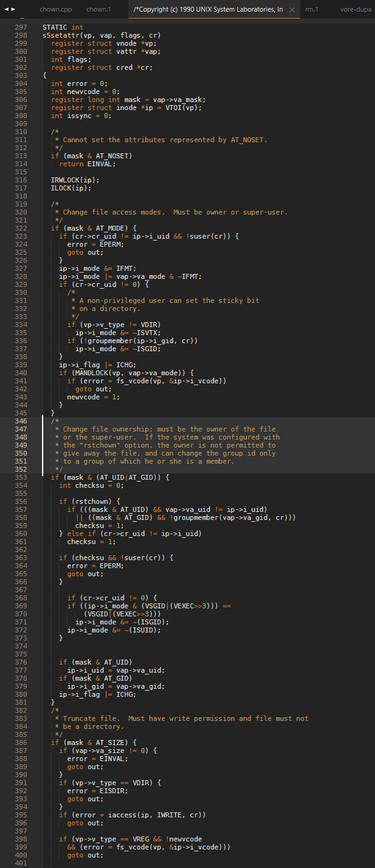
Task: Close the Copyright 1990 UNIX tab
Action: (292, 10)
